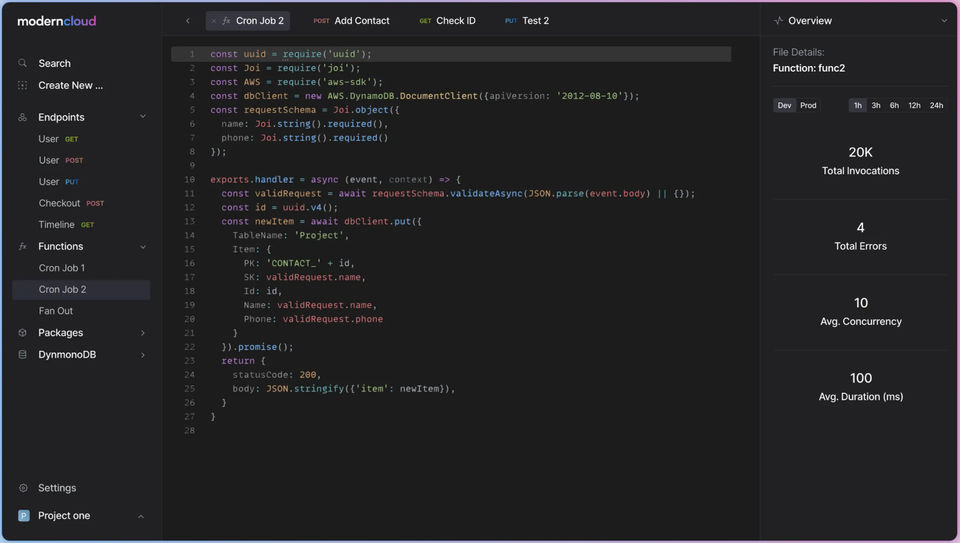Image resolution: width=960 pixels, height=543 pixels.
Task: Click the DynmonoDB label
Action: (x=67, y=354)
